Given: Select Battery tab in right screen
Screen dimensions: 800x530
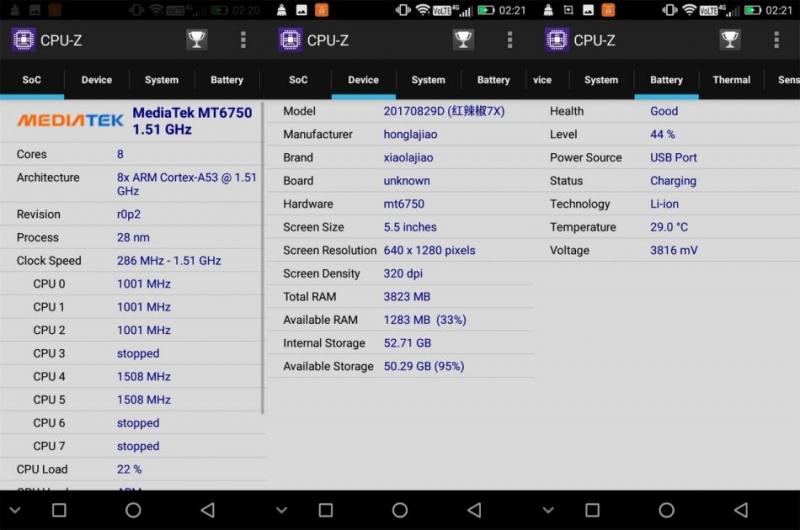Looking at the screenshot, I should click(x=666, y=80).
